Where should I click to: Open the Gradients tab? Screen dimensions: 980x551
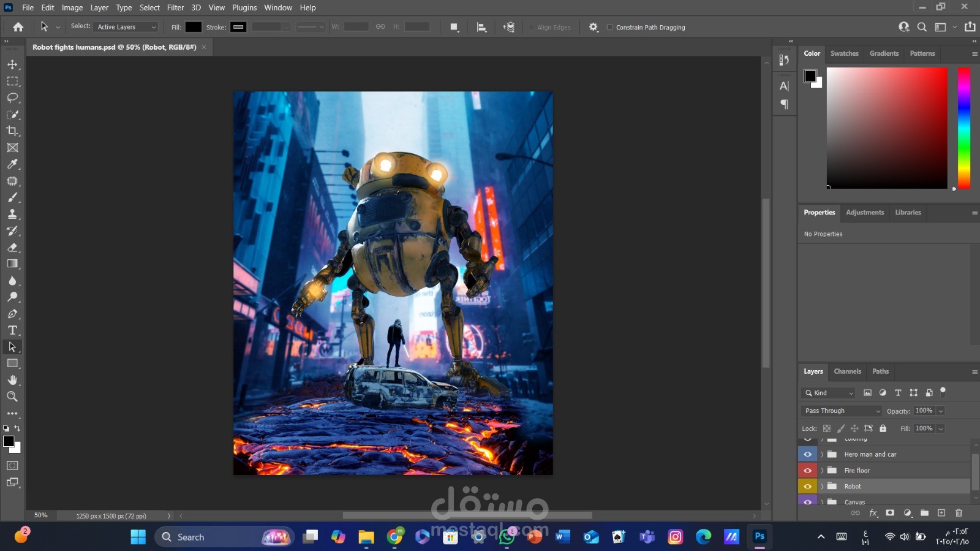point(884,53)
